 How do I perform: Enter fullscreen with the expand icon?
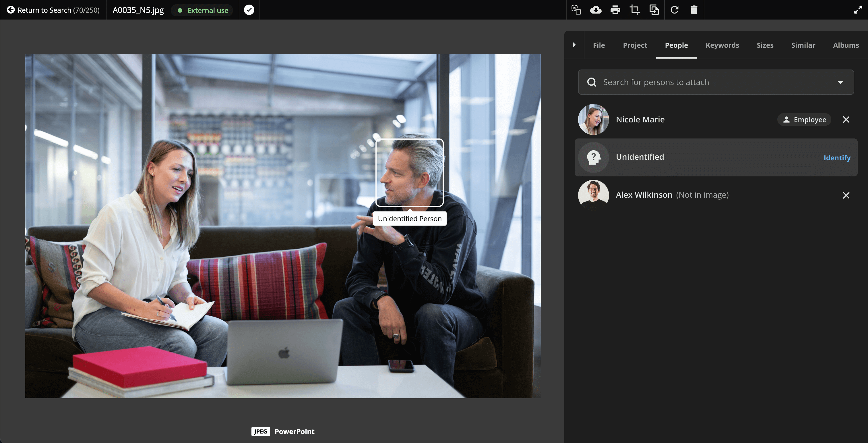click(x=858, y=10)
